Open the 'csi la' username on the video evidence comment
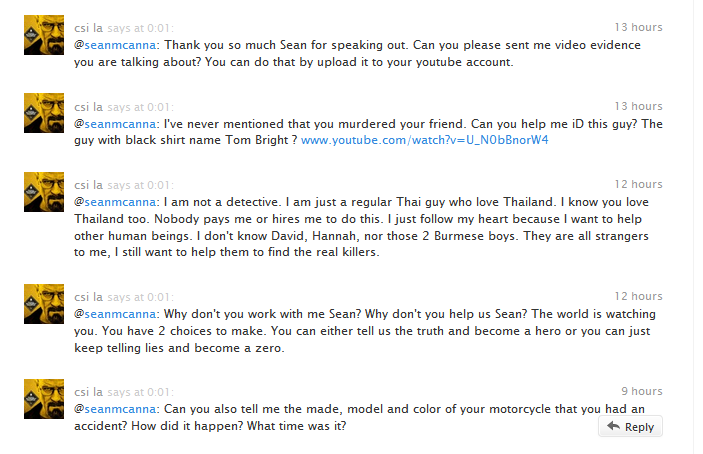The height and width of the screenshot is (454, 703). 88,27
